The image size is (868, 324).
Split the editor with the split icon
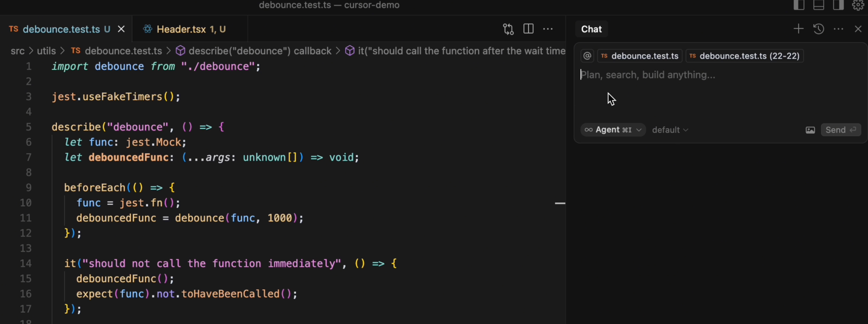click(x=528, y=29)
